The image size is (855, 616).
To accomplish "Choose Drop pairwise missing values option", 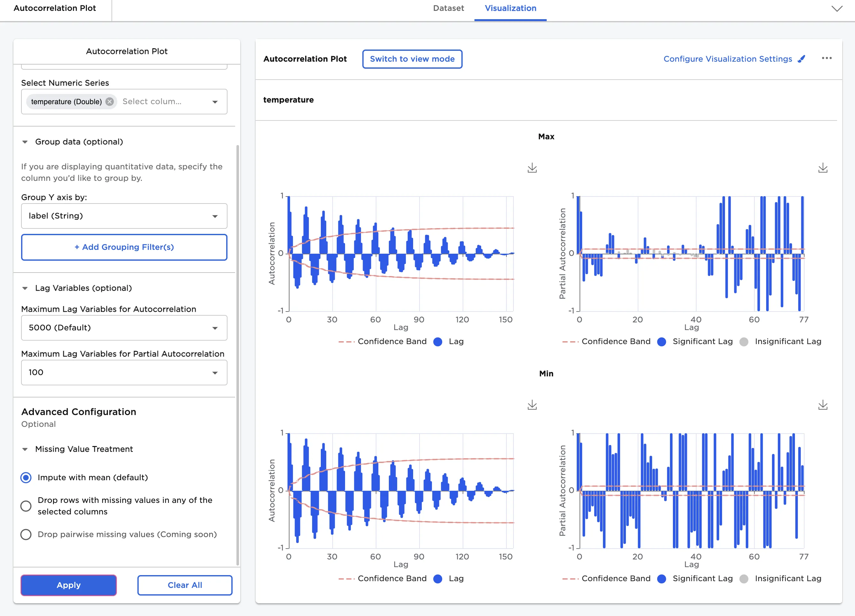I will [26, 534].
